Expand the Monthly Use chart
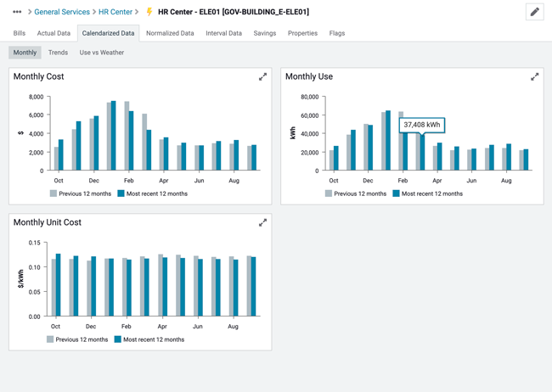Image resolution: width=552 pixels, height=392 pixels. tap(534, 77)
